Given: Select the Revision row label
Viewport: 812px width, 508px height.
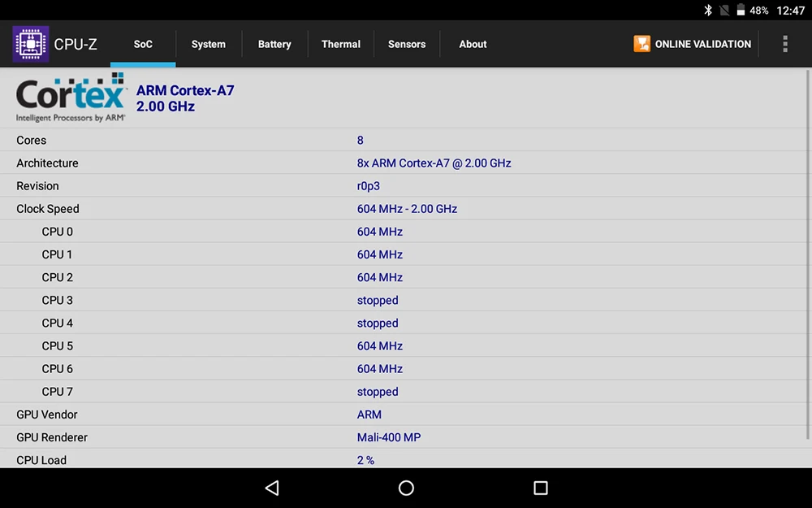Looking at the screenshot, I should pos(37,186).
